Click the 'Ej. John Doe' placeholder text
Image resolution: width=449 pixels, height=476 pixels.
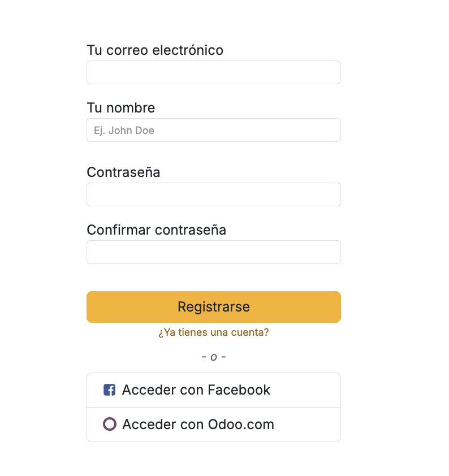coord(124,131)
